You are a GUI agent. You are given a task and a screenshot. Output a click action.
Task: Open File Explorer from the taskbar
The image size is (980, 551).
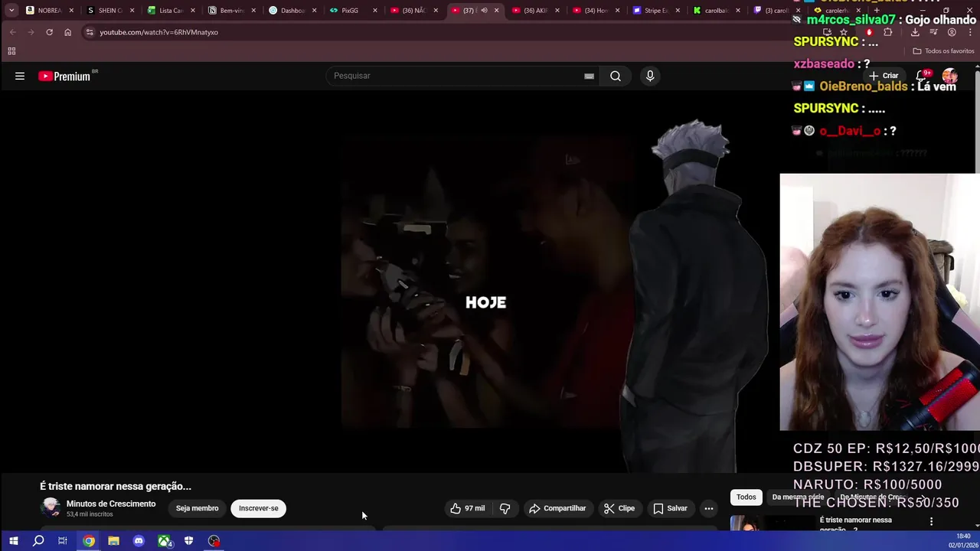[x=113, y=541]
